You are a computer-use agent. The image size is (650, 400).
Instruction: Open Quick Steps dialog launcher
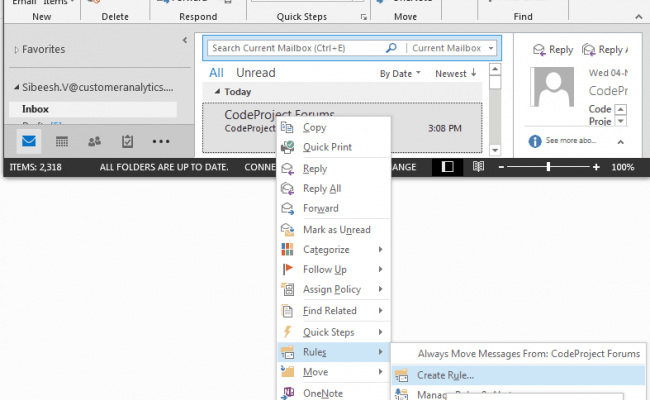point(364,17)
